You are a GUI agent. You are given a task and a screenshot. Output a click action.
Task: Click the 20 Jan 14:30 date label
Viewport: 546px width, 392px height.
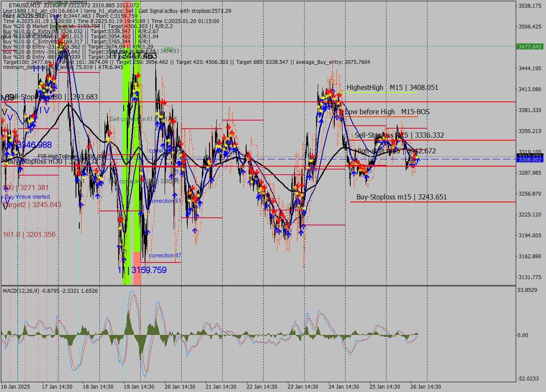click(180, 387)
